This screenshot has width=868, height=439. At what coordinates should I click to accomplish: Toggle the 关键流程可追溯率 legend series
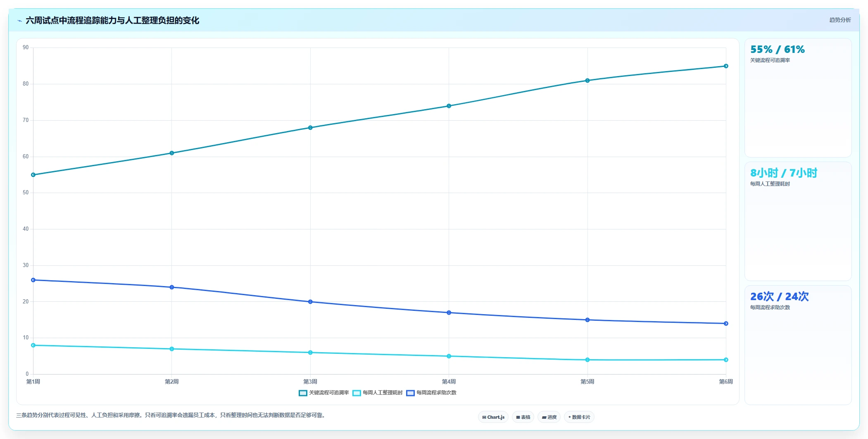tap(324, 393)
